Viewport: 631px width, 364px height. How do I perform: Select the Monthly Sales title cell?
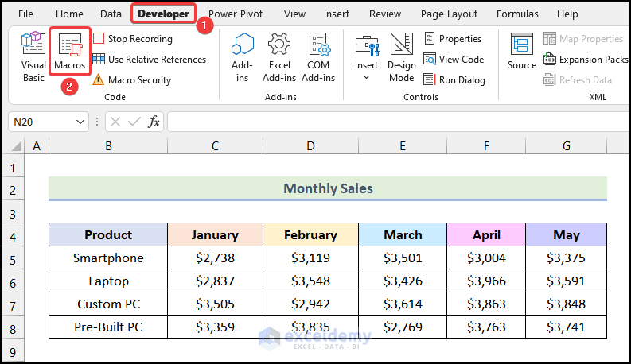click(x=328, y=188)
